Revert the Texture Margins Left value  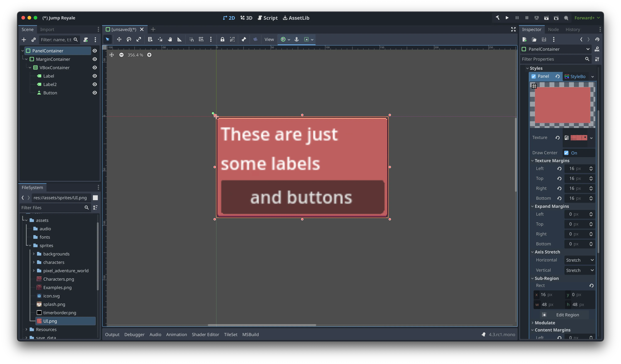coord(559,169)
